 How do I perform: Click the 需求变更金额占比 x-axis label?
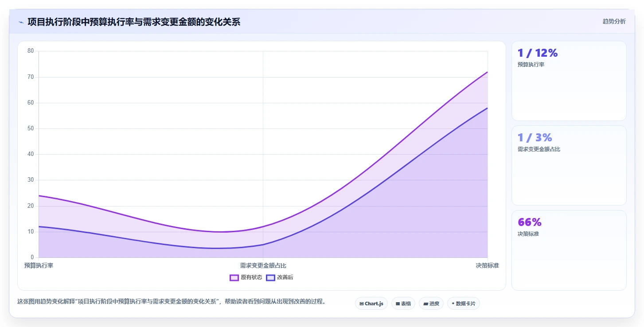(263, 265)
